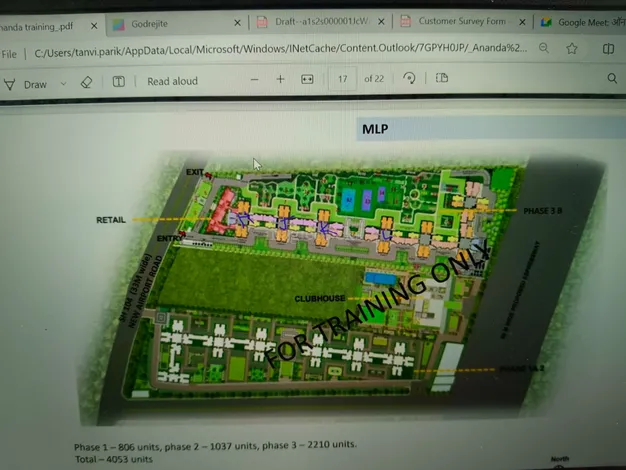Screen dimensions: 626x470
Task: Toggle the page view layout icon
Action: tap(441, 78)
